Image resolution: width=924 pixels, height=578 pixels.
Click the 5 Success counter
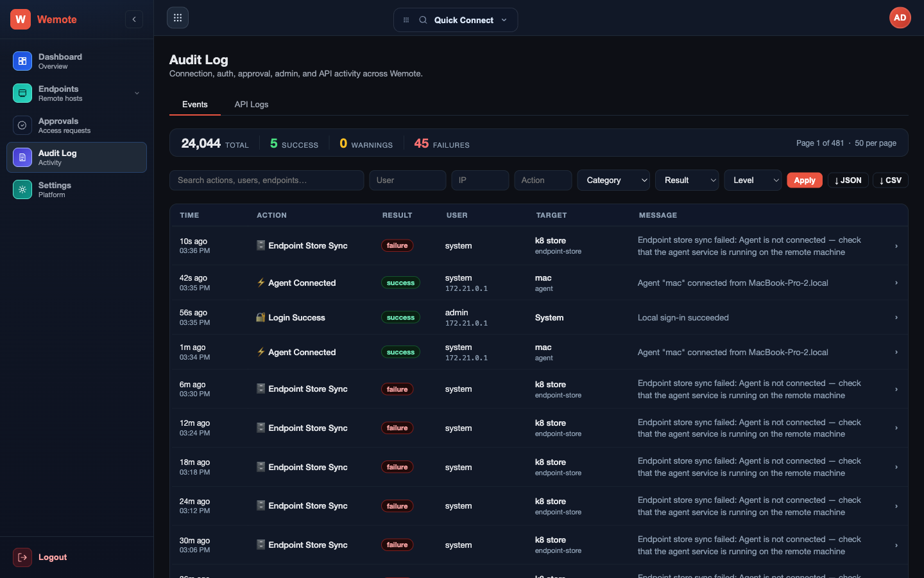(x=294, y=143)
